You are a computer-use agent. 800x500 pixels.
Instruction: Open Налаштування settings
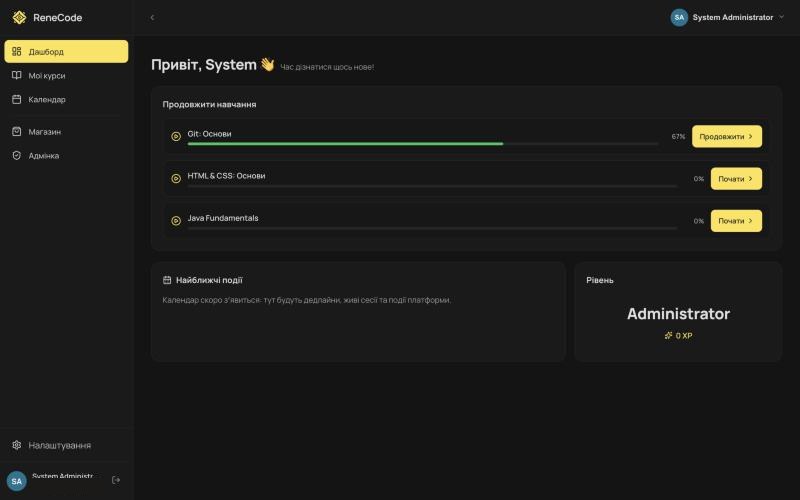(66, 445)
